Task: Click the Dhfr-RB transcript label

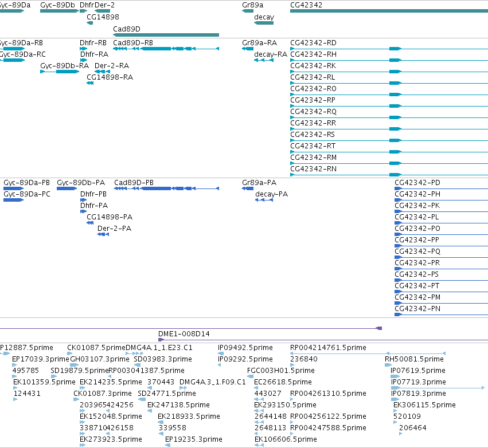Action: point(93,42)
